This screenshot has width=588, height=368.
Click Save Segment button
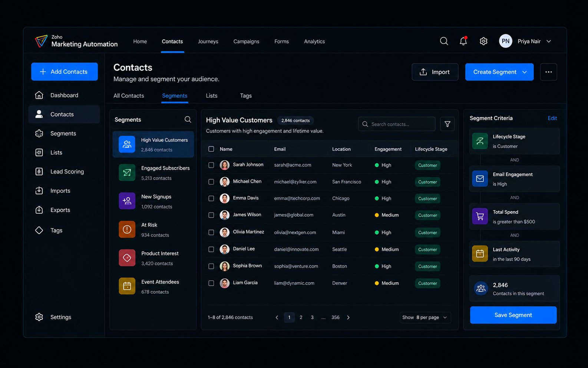[513, 315]
